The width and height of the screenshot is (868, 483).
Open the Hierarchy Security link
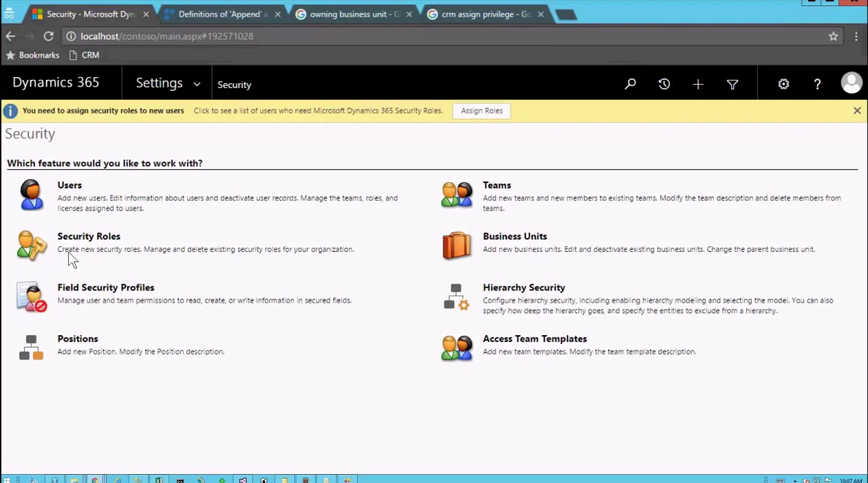coord(524,288)
